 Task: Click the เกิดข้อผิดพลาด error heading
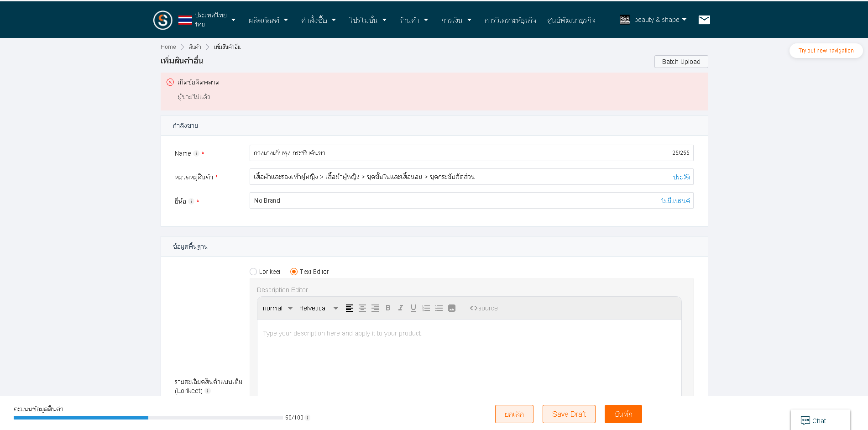(x=199, y=82)
